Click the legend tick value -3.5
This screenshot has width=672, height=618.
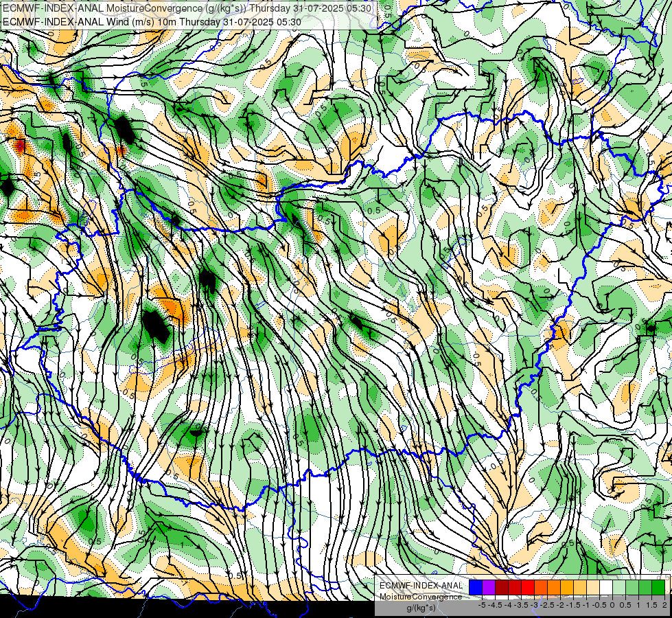coord(521,605)
